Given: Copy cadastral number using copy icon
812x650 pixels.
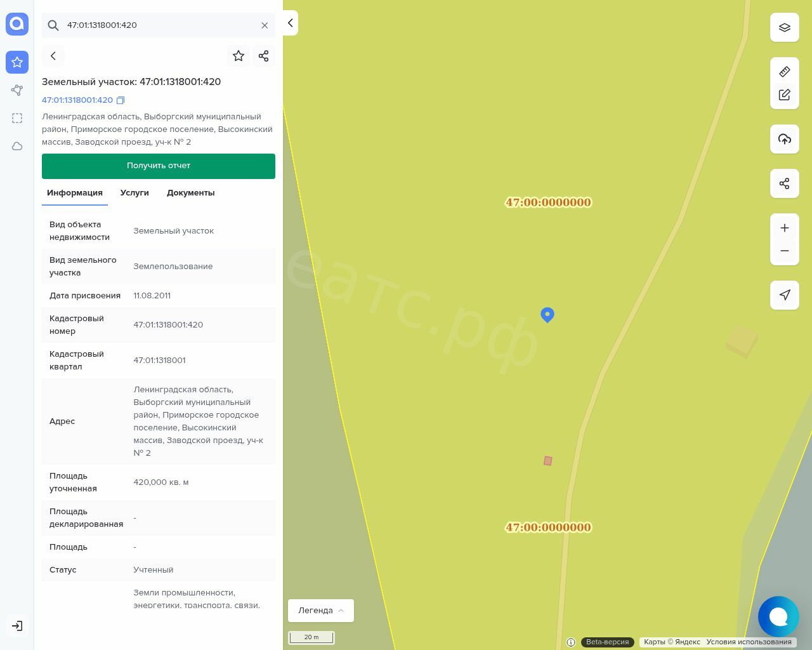Looking at the screenshot, I should 121,100.
